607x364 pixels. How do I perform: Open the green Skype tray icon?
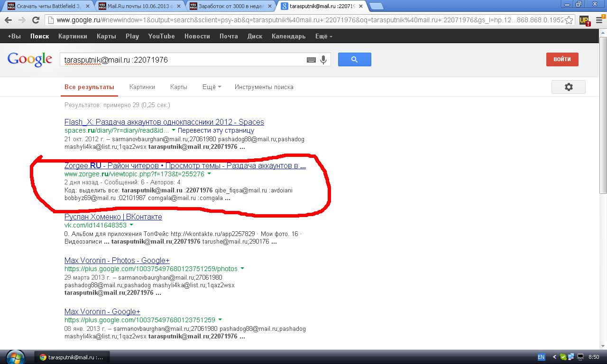point(563,357)
